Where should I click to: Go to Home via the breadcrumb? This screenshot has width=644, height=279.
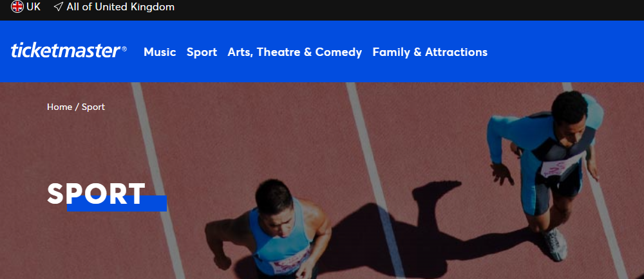(x=59, y=107)
